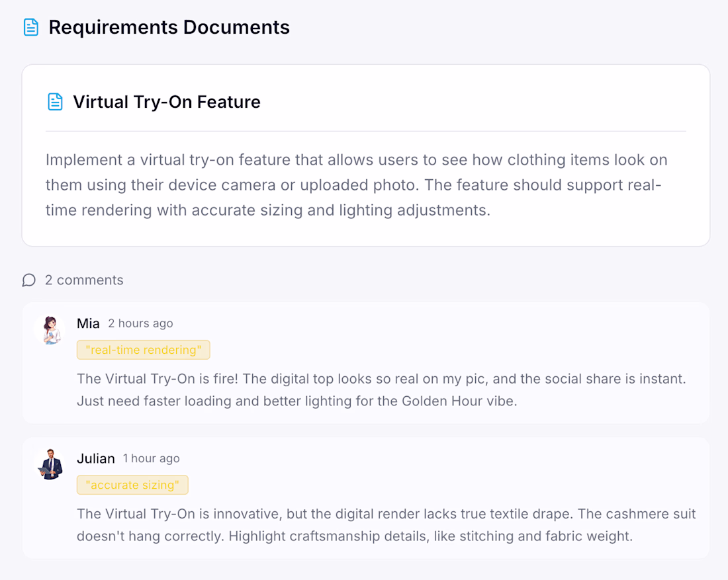
Task: Click the Requirements Documents heading
Action: point(169,27)
